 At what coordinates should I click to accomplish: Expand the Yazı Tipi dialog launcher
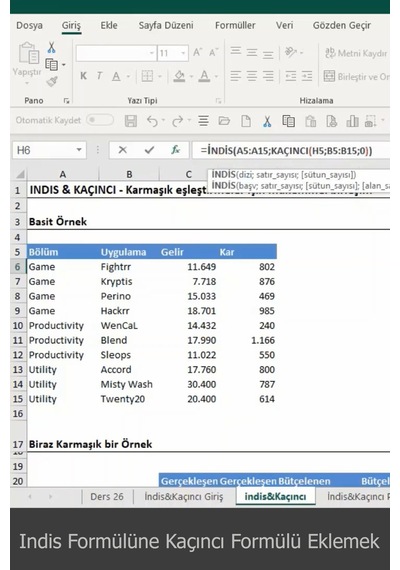[218, 101]
